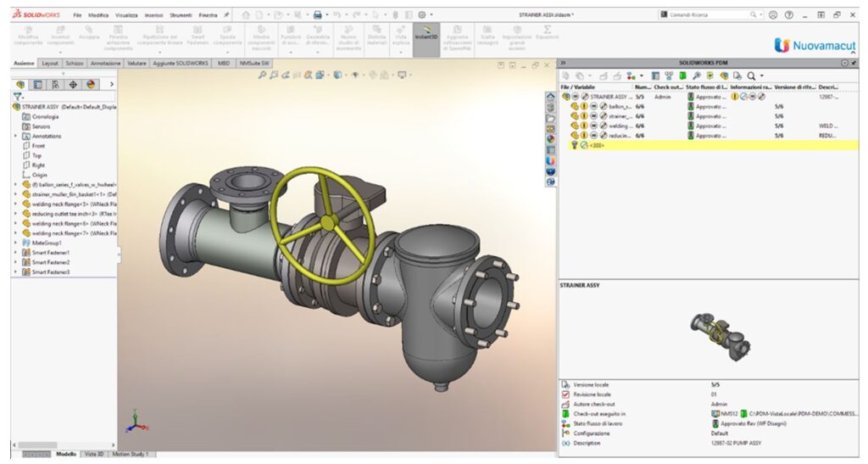Click the print icon in title toolbar
Screen dimensions: 868x464
click(317, 15)
